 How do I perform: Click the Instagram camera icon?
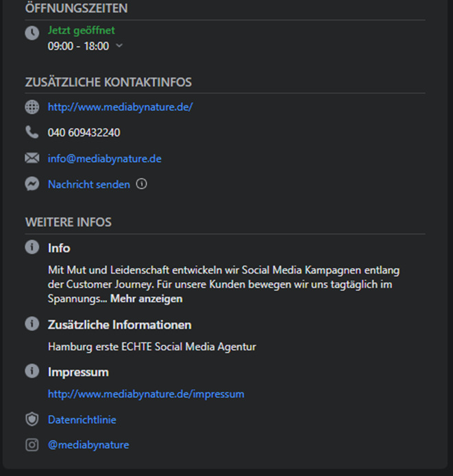[x=32, y=444]
